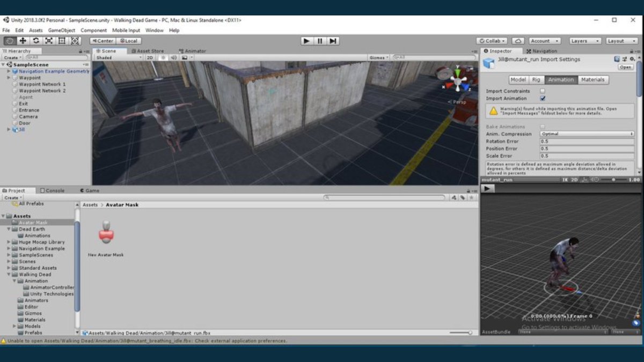The image size is (644, 362).
Task: Click the Project search by label icon
Action: [x=463, y=198]
